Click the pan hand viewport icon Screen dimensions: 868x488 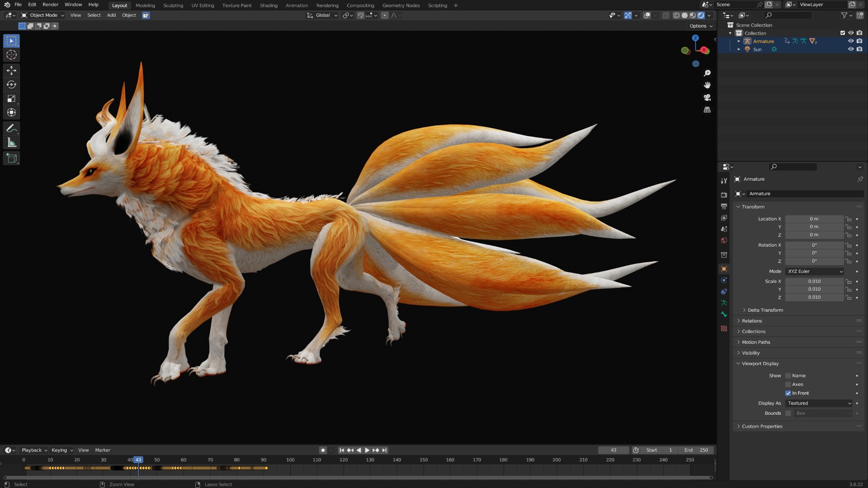[x=707, y=85]
